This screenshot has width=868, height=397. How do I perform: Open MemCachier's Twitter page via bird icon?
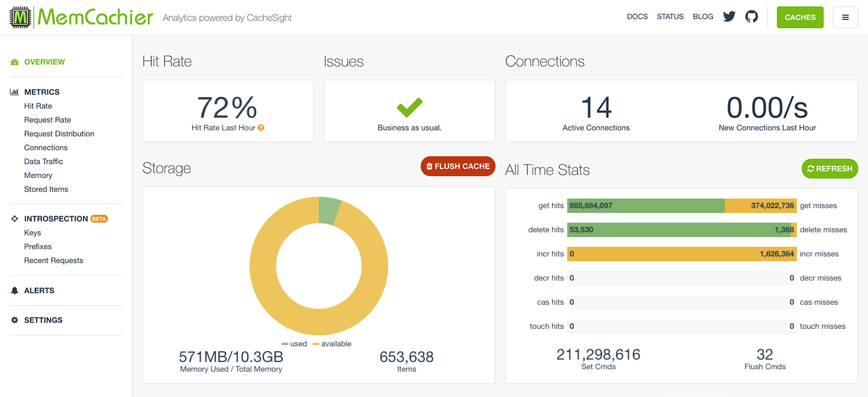pos(729,16)
